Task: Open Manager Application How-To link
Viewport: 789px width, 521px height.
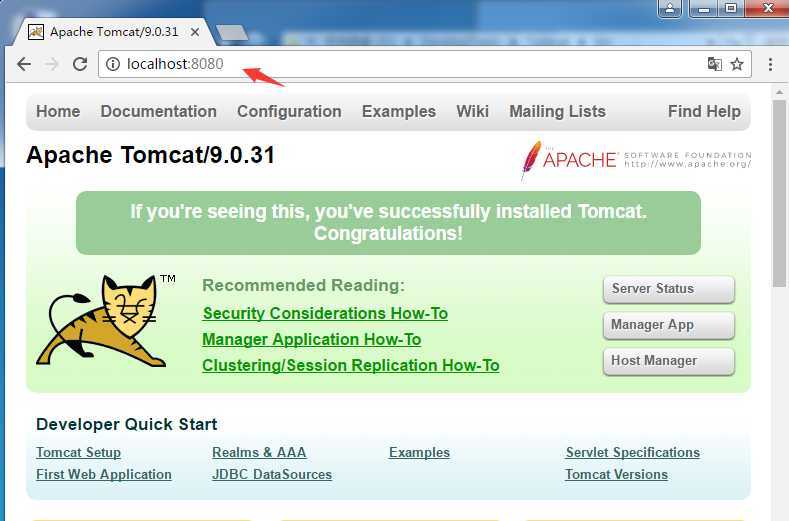Action: click(311, 340)
